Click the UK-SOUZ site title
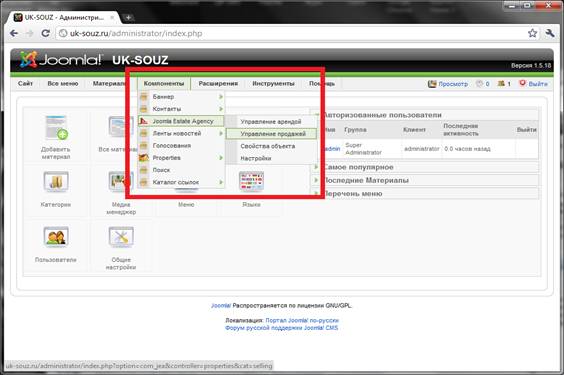The height and width of the screenshot is (375, 564). click(140, 60)
